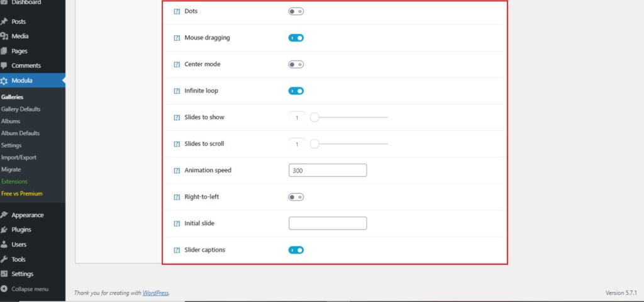Screen dimensions: 644x302
Task: Click the help icon beside Slides to scroll
Action: tap(177, 144)
